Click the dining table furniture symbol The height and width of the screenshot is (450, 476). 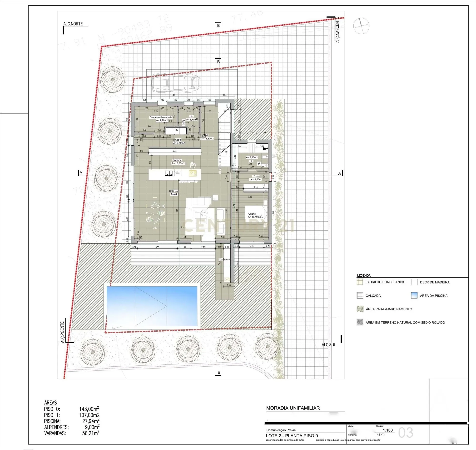[155, 213]
